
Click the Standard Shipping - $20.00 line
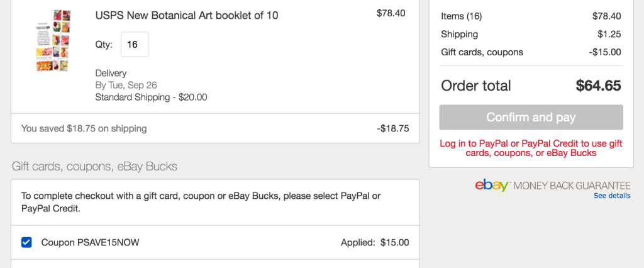coord(151,97)
